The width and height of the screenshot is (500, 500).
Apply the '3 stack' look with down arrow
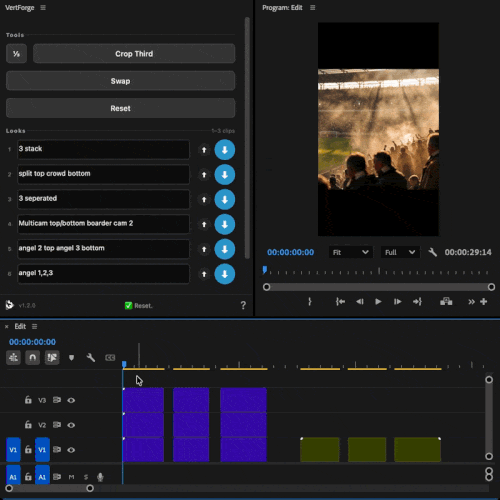click(225, 150)
